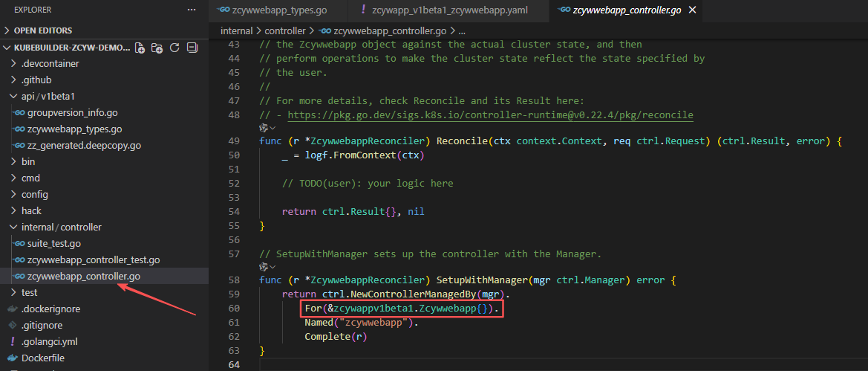Viewport: 868px width, 371px height.
Task: Expand the OPEN EDITORS section
Action: click(x=43, y=30)
